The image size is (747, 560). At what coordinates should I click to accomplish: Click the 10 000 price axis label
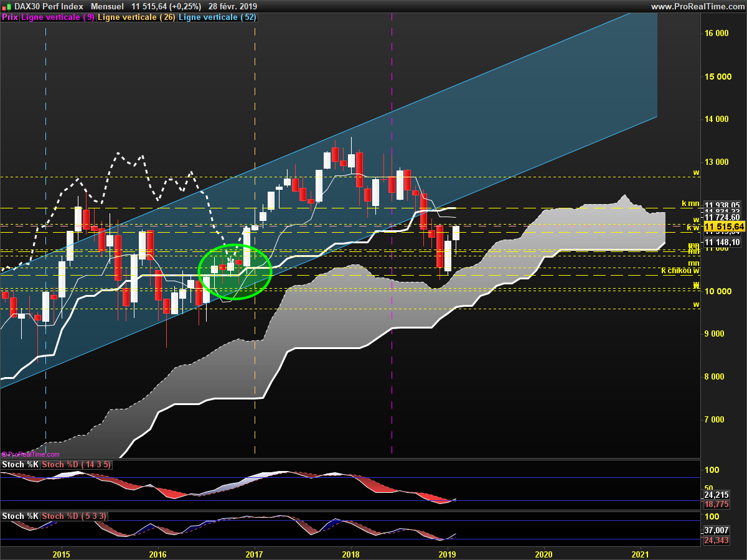pos(717,291)
